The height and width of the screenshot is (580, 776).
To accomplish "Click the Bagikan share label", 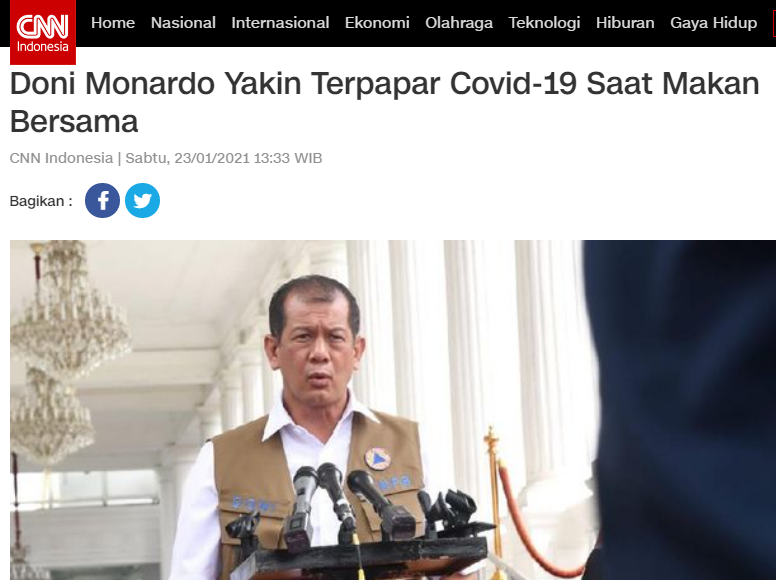I will click(x=41, y=201).
